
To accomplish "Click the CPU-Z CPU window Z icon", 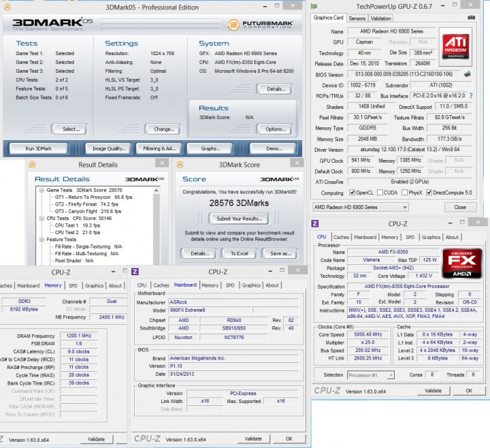I will click(314, 223).
